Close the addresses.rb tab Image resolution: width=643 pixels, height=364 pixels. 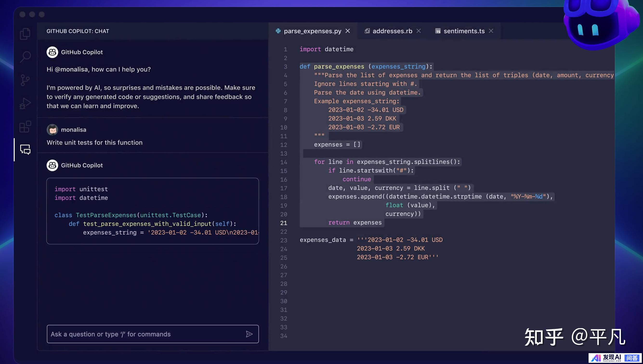coord(419,31)
